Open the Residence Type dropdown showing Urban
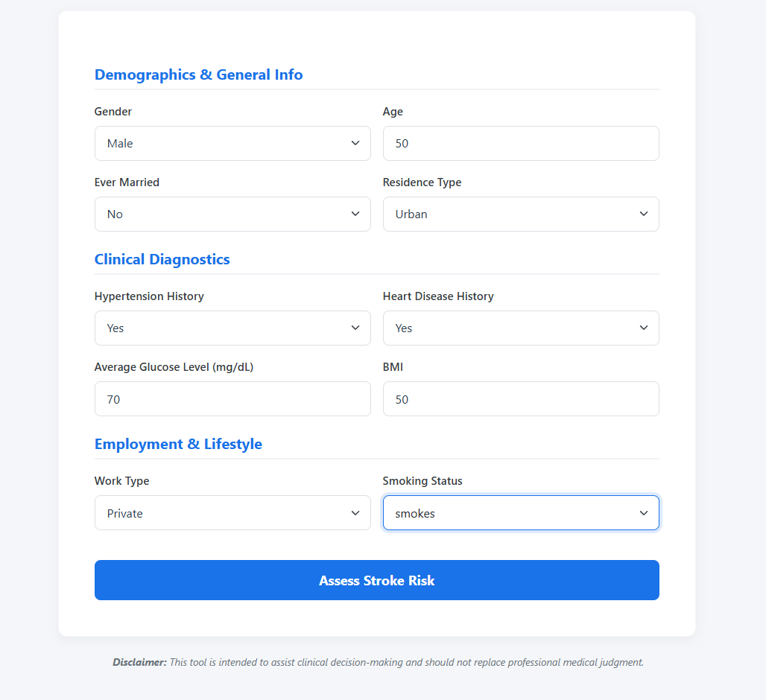Screen dimensions: 766x700 [521, 214]
